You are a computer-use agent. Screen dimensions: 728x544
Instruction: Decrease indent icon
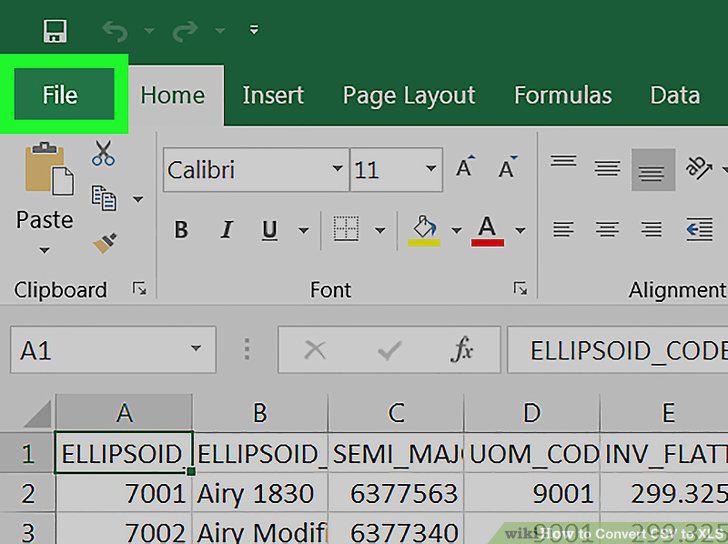point(699,229)
